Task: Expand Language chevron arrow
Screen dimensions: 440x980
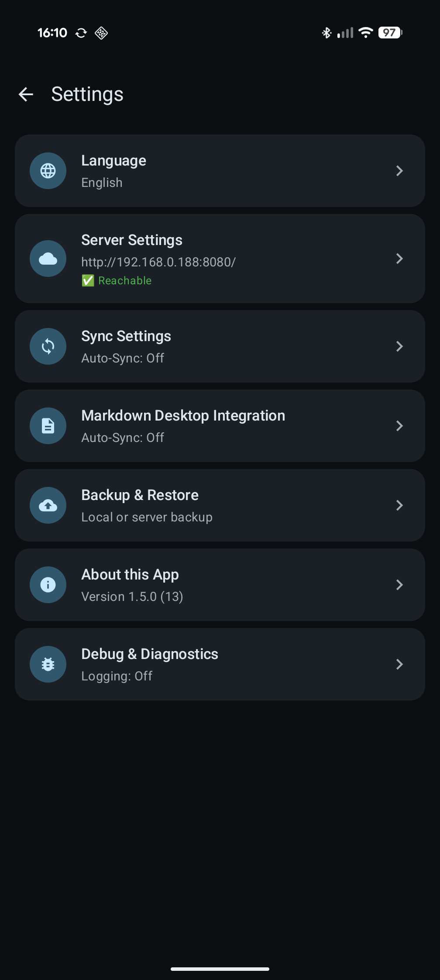Action: (399, 171)
